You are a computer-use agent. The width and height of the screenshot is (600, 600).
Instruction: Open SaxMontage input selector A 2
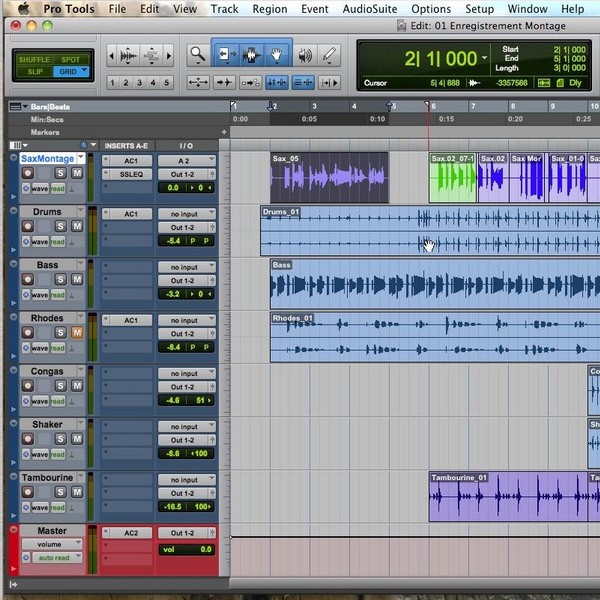coord(185,161)
